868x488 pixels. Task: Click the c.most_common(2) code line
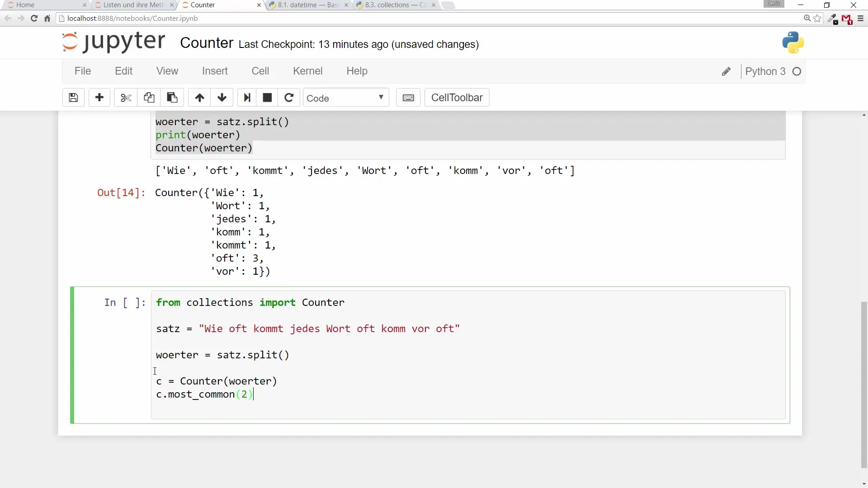pos(204,394)
